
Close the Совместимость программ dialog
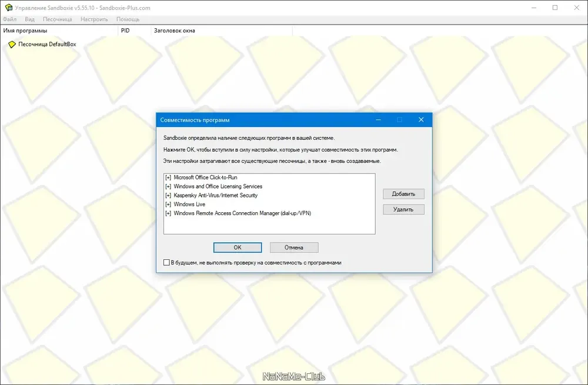click(x=421, y=119)
